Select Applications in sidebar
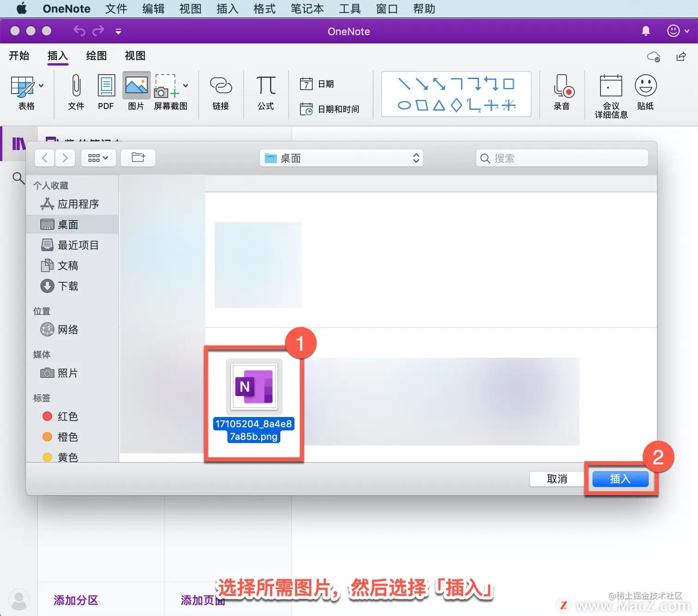Screen dimensions: 698x616 point(72,204)
